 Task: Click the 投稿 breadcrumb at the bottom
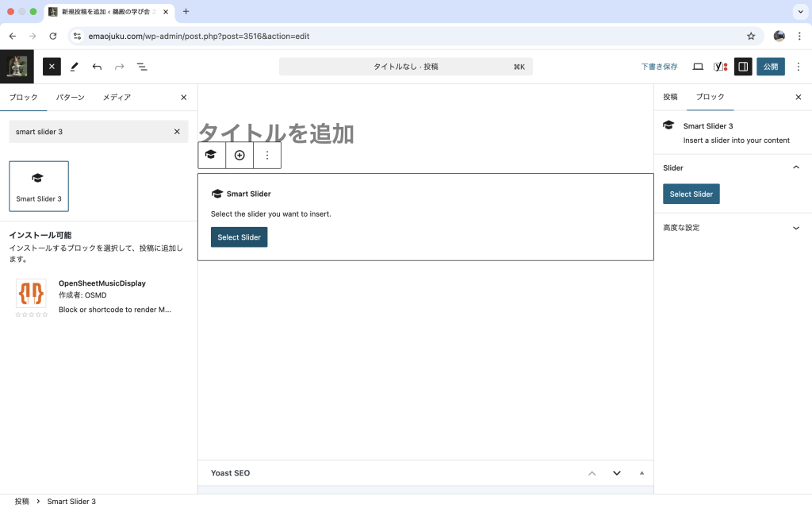tap(21, 502)
